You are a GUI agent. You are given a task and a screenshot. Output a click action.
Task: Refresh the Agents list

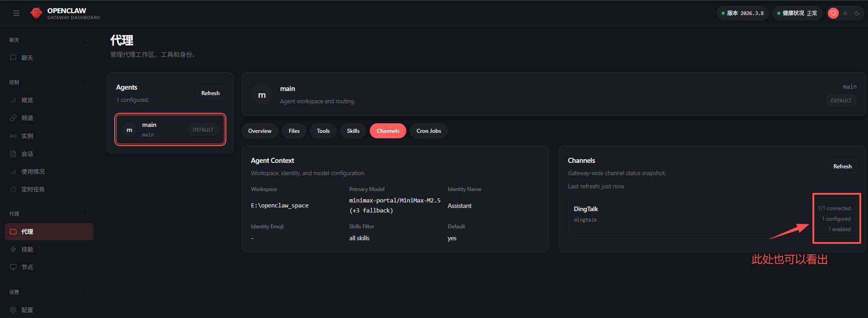coord(210,93)
